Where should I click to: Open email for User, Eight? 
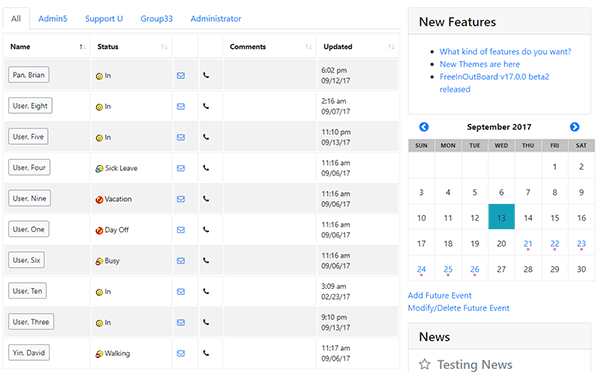coord(181,106)
